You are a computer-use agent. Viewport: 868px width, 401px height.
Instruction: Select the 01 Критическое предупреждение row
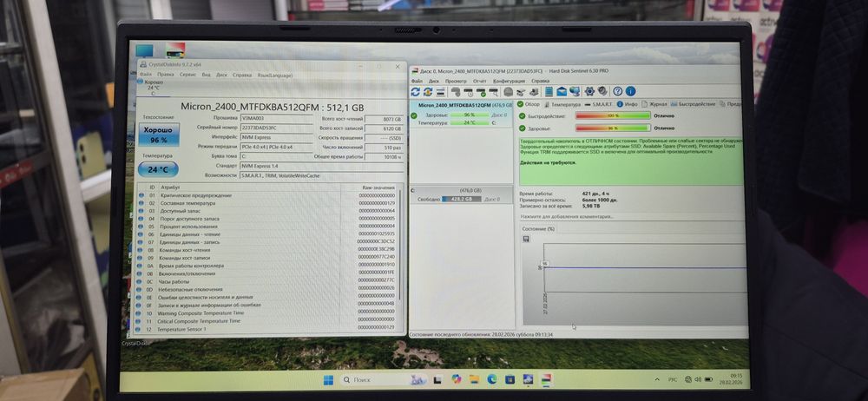point(267,195)
